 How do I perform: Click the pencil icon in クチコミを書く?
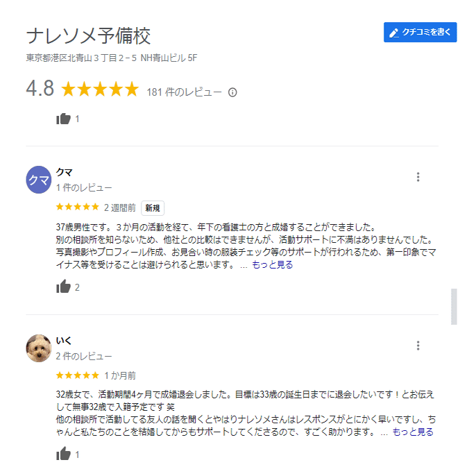click(393, 33)
